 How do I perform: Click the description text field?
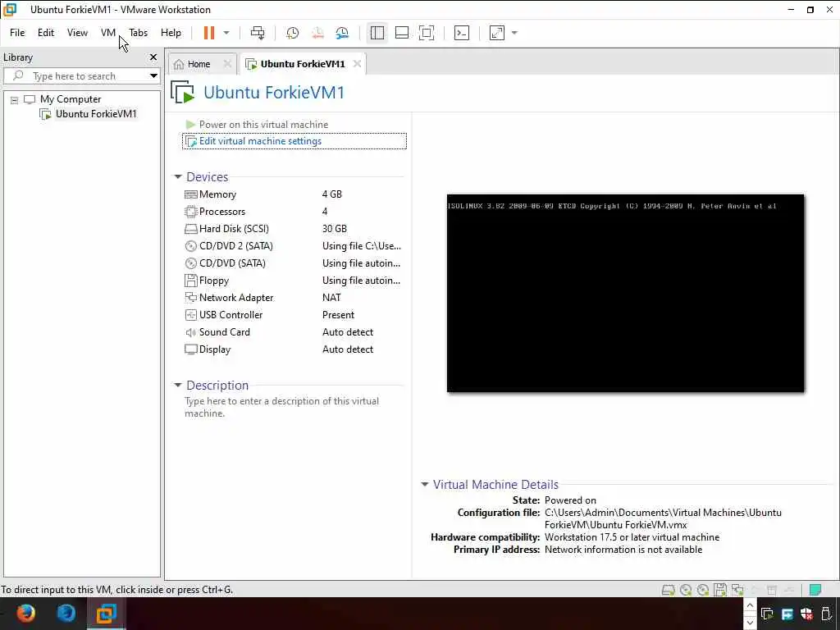[282, 407]
